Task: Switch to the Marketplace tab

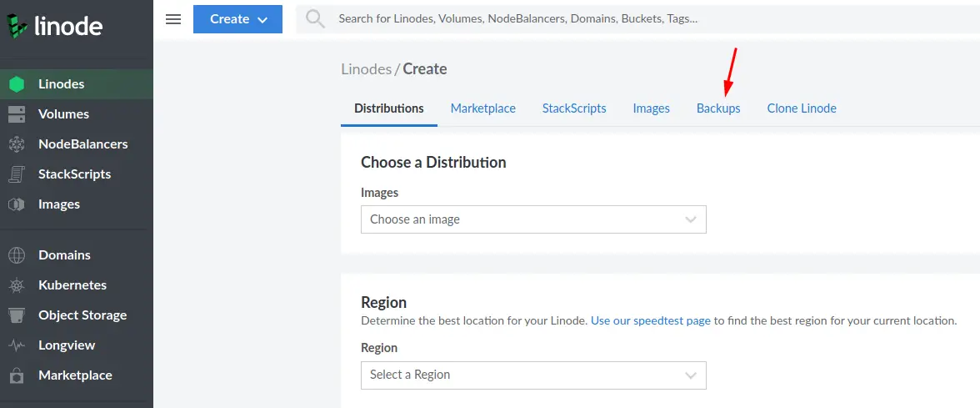Action: (483, 108)
